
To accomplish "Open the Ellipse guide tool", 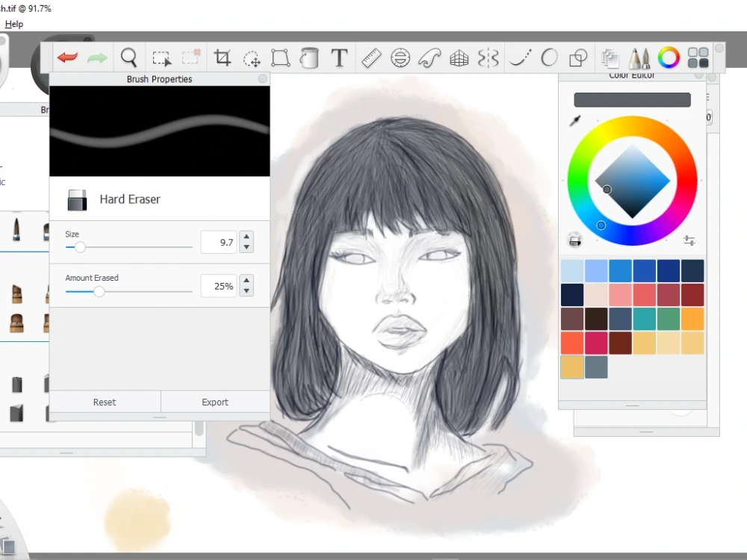I will tap(400, 58).
